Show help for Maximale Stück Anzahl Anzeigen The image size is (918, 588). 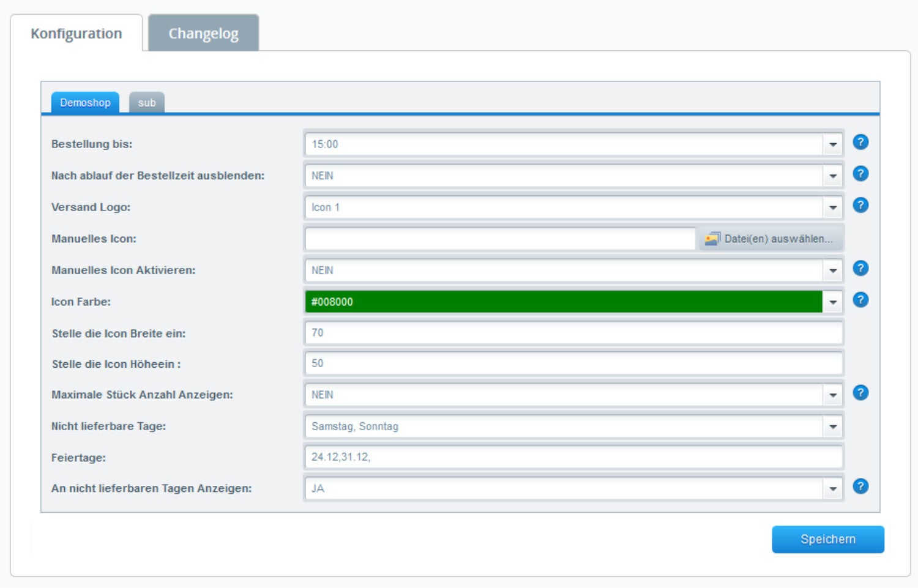[x=860, y=393]
